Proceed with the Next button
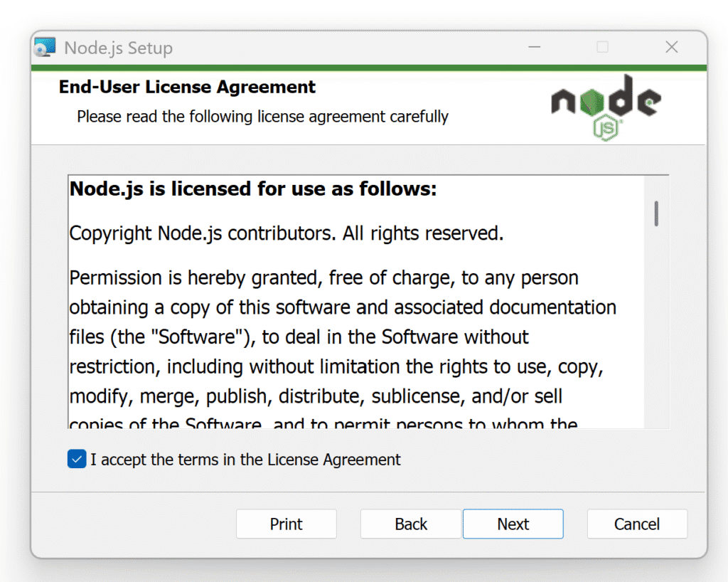728x582 pixels. point(513,524)
